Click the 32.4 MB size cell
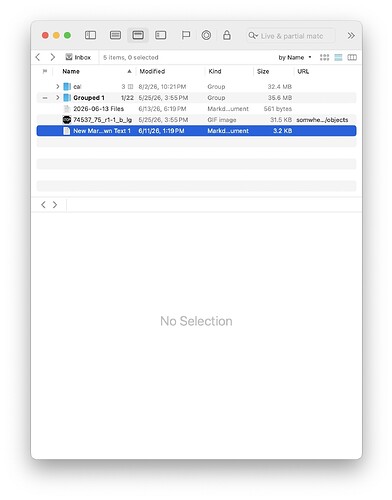This screenshot has width=392, height=500. (x=279, y=87)
